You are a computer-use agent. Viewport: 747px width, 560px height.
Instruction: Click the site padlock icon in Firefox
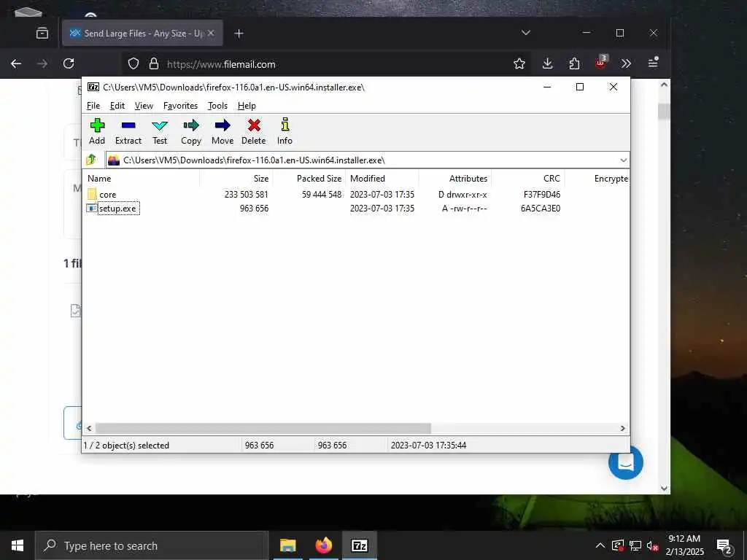point(153,64)
